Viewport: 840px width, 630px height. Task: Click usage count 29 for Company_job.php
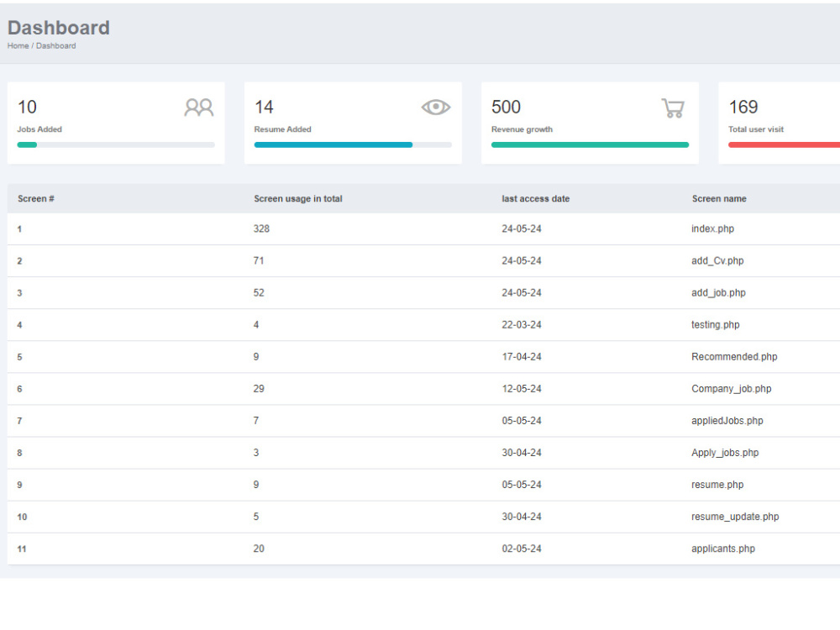(259, 389)
